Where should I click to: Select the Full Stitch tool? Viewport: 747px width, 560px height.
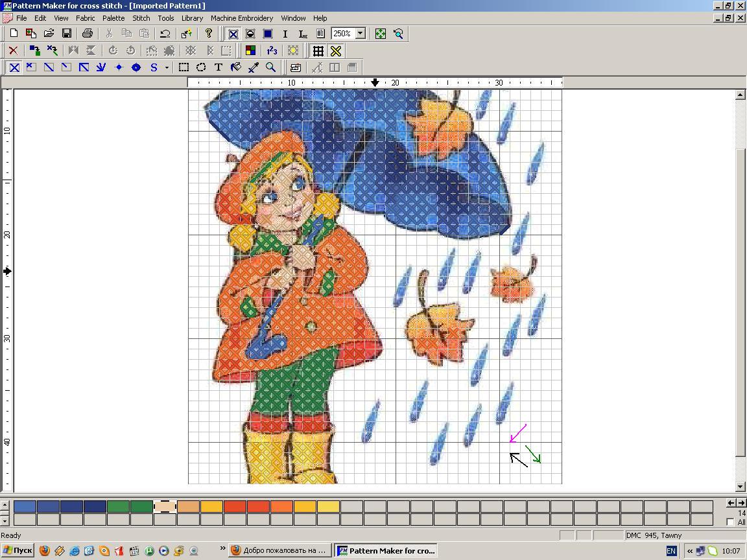point(14,67)
